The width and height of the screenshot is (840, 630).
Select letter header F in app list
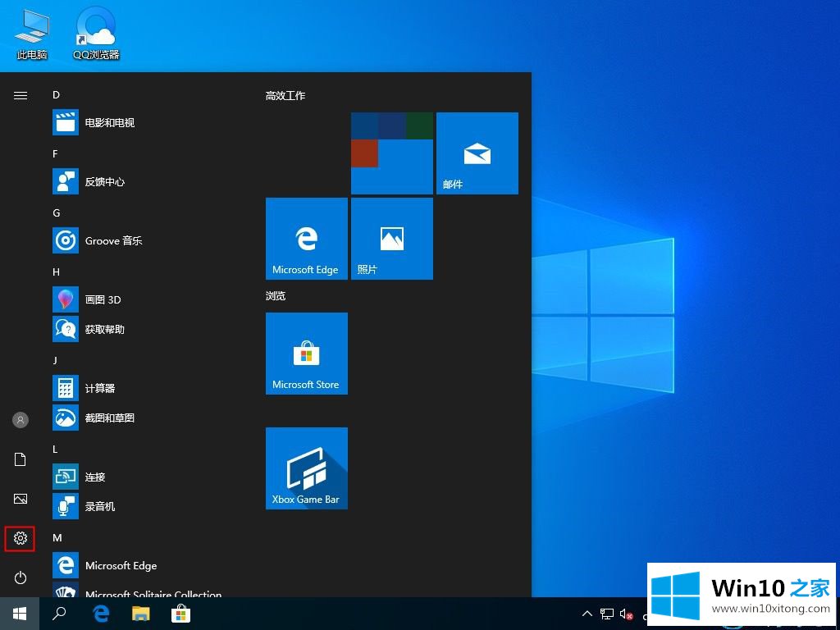[55, 154]
